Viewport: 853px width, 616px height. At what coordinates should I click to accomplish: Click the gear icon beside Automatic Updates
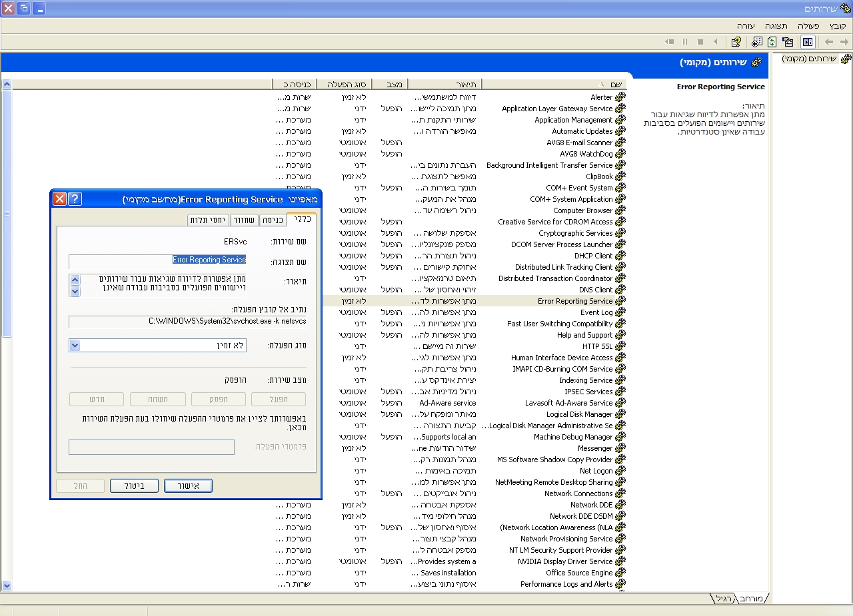coord(620,131)
